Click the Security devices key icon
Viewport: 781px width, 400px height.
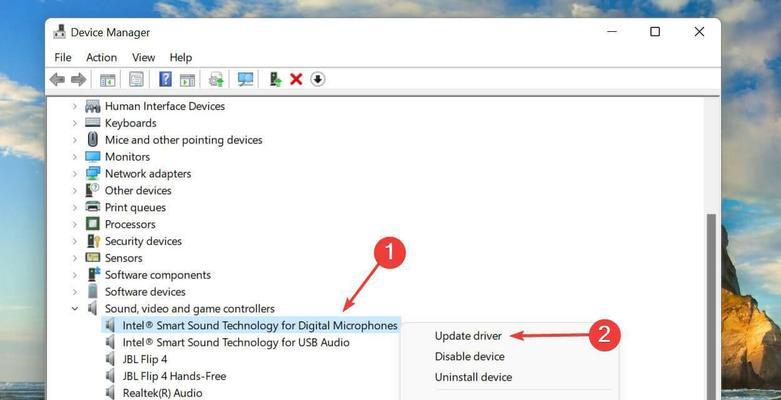coord(94,241)
